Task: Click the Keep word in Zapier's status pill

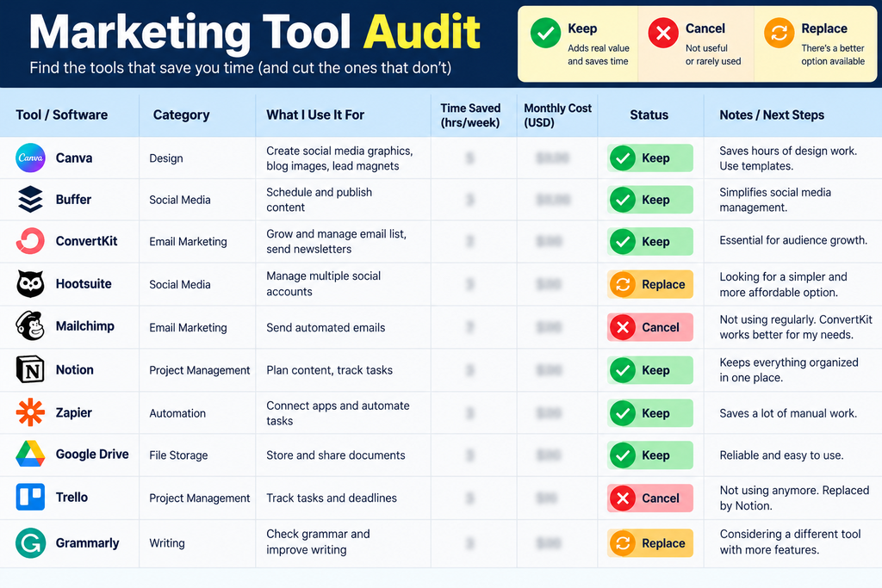Action: click(x=655, y=413)
